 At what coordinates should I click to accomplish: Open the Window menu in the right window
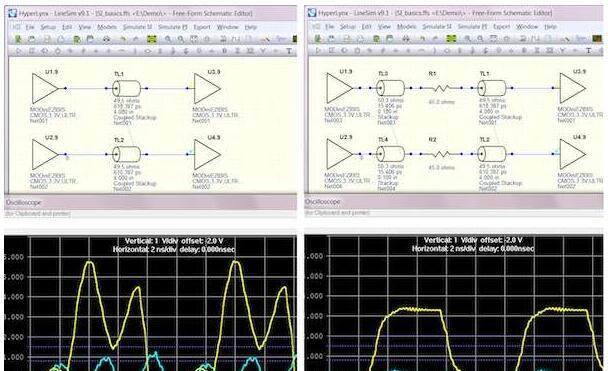pos(527,27)
